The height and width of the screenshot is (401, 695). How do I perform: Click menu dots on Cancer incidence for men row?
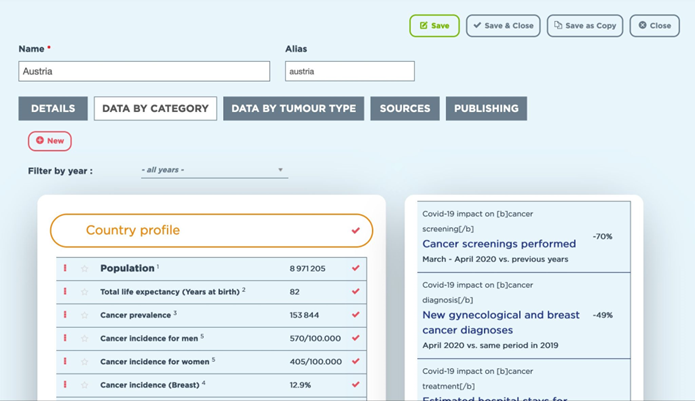(65, 338)
